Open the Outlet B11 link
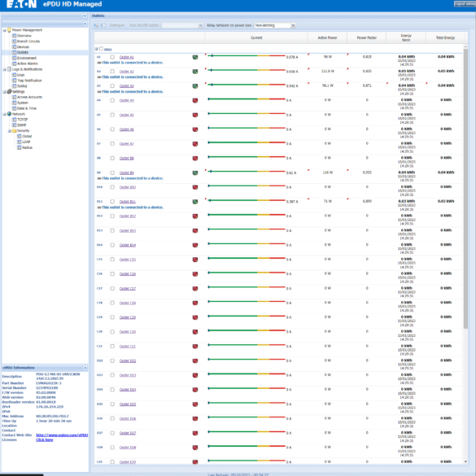476x476 pixels. click(x=128, y=202)
